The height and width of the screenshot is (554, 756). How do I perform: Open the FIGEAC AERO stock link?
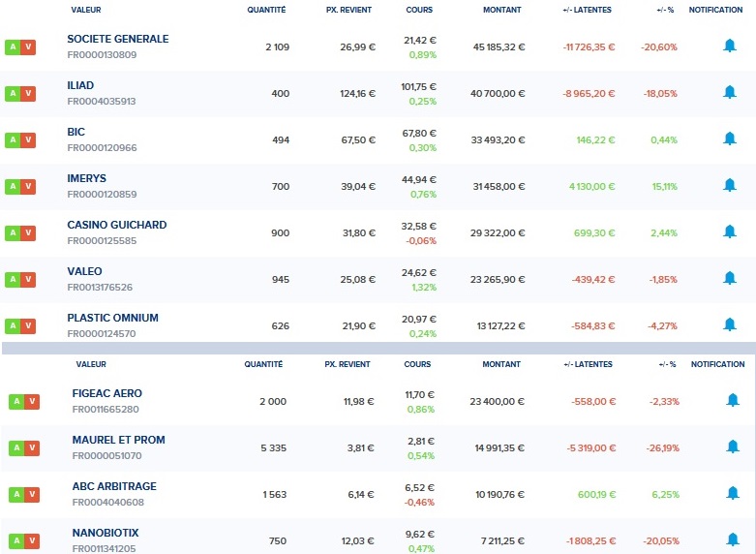point(107,393)
